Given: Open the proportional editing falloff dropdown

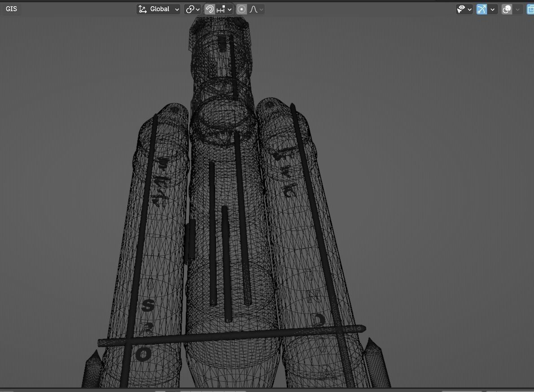Looking at the screenshot, I should click(256, 9).
